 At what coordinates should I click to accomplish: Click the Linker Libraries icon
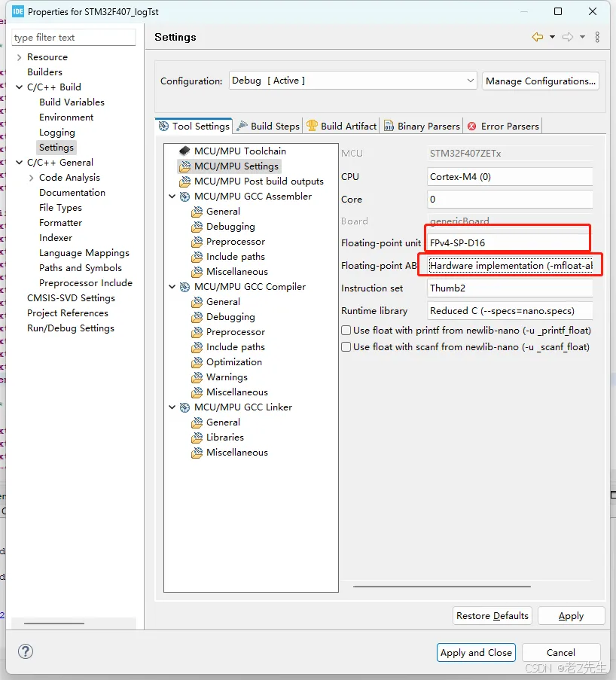(x=197, y=437)
